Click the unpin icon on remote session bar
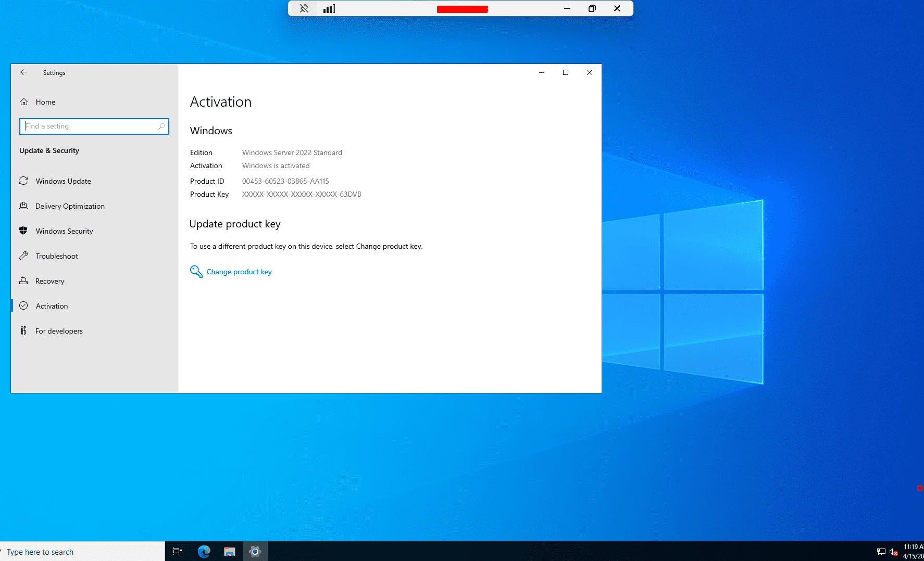The width and height of the screenshot is (924, 561). (x=304, y=8)
